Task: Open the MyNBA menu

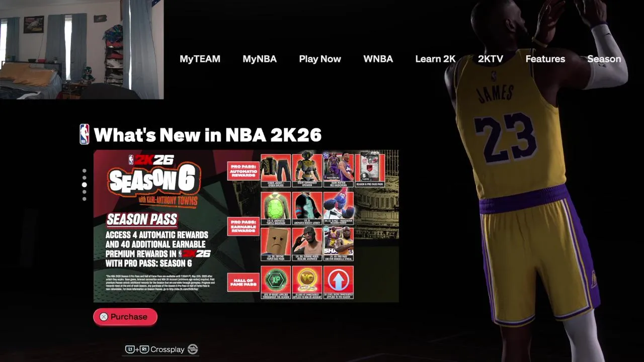Action: [x=260, y=59]
